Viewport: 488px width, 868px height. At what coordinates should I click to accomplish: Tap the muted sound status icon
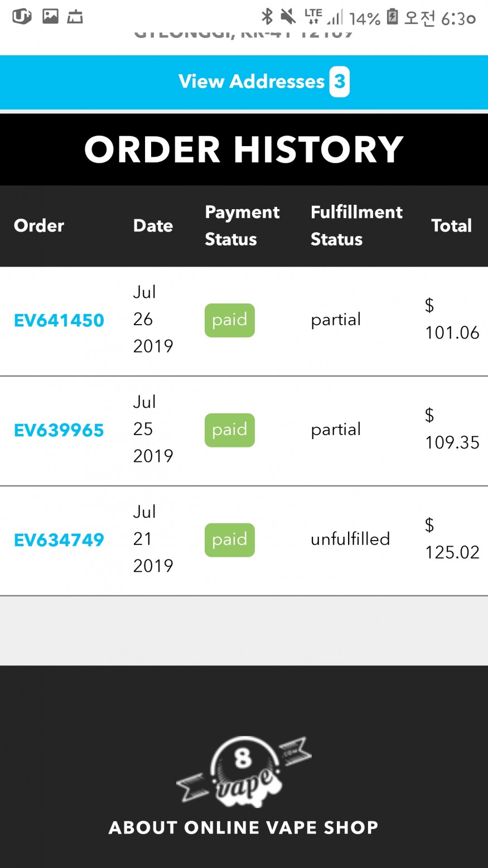[x=288, y=17]
